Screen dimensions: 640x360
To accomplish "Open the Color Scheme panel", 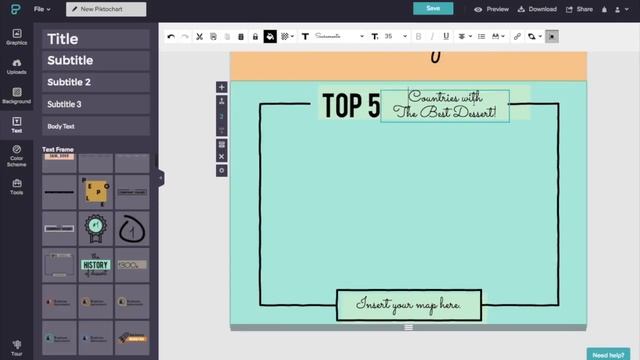I will tap(17, 156).
